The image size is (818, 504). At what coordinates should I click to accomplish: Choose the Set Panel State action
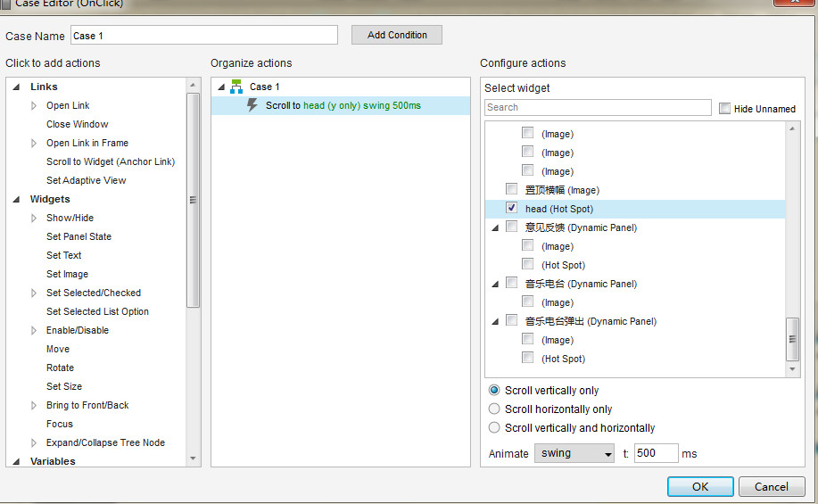(x=78, y=236)
